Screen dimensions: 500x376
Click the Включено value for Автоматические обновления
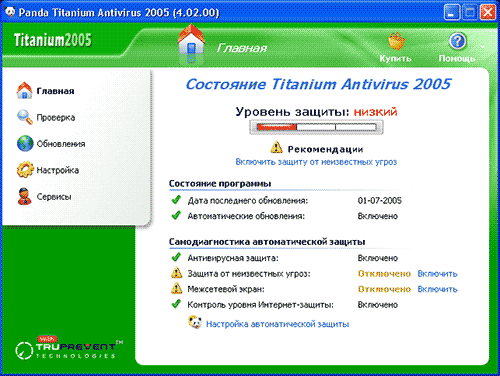[x=378, y=216]
